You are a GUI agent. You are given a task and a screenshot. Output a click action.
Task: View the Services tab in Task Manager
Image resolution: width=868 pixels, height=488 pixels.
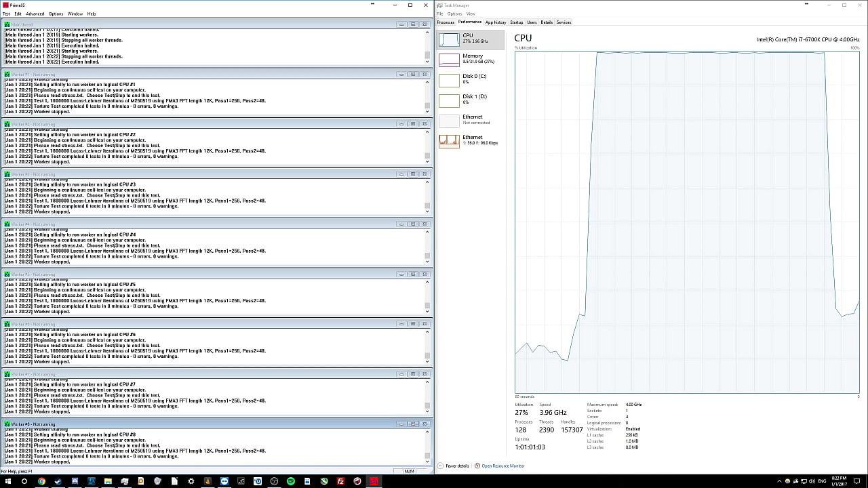(564, 22)
